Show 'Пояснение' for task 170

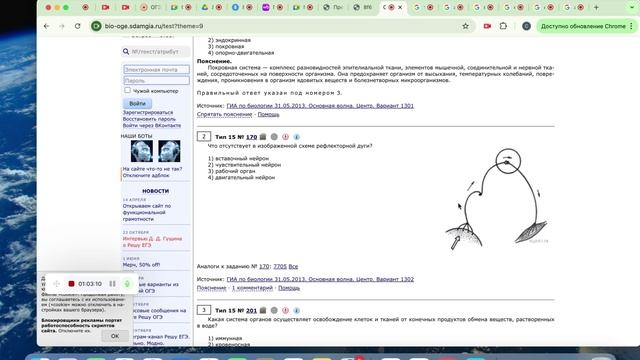tap(211, 288)
